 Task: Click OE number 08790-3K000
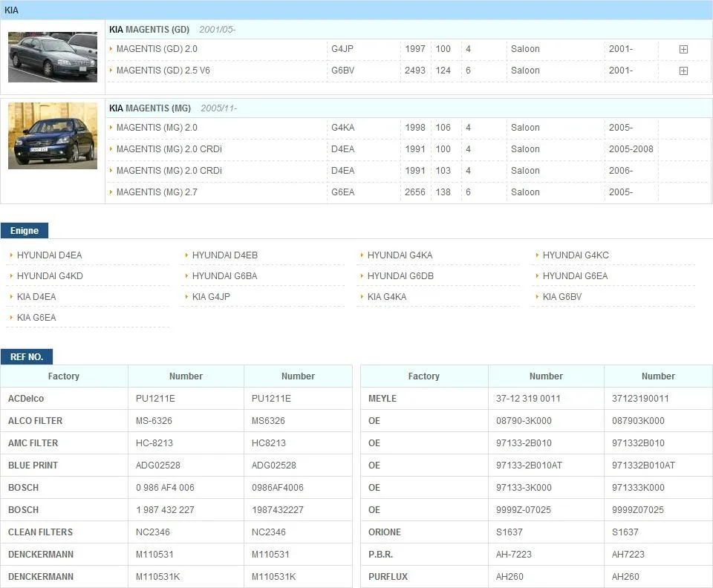tap(524, 421)
